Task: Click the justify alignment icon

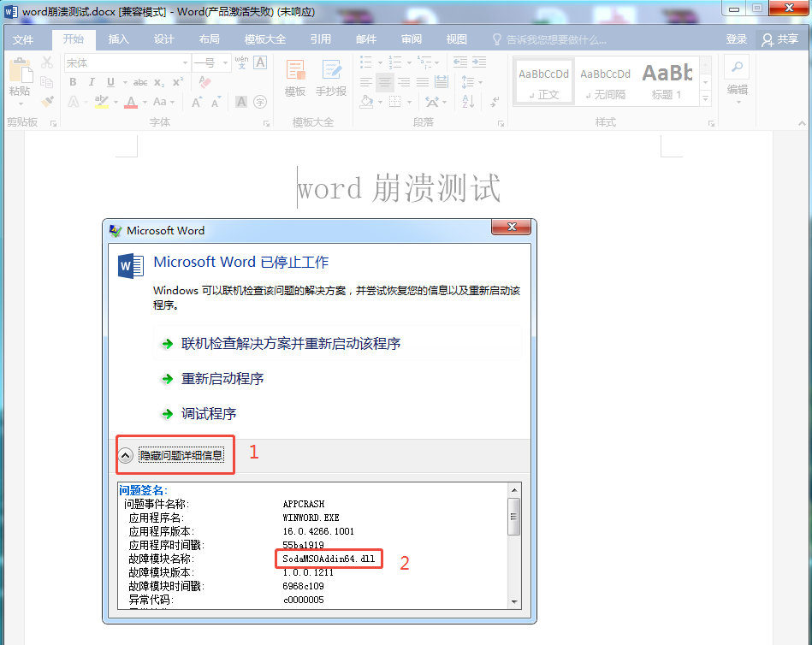Action: click(x=423, y=82)
